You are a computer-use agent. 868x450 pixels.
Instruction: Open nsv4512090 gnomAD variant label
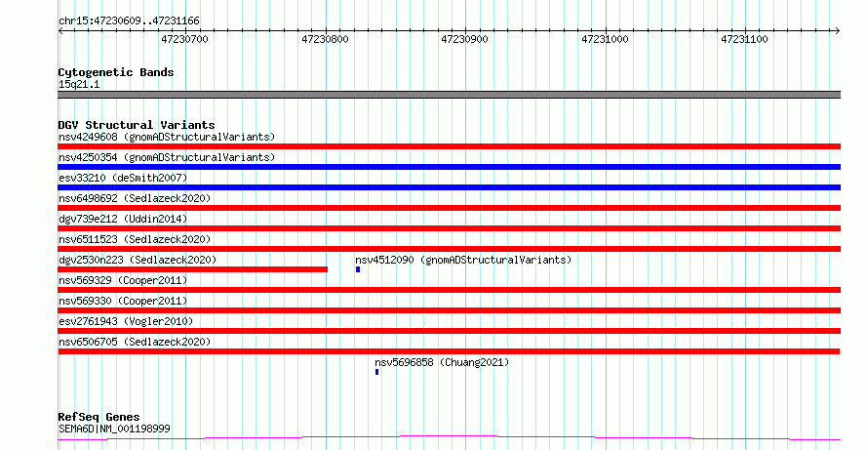pos(463,260)
